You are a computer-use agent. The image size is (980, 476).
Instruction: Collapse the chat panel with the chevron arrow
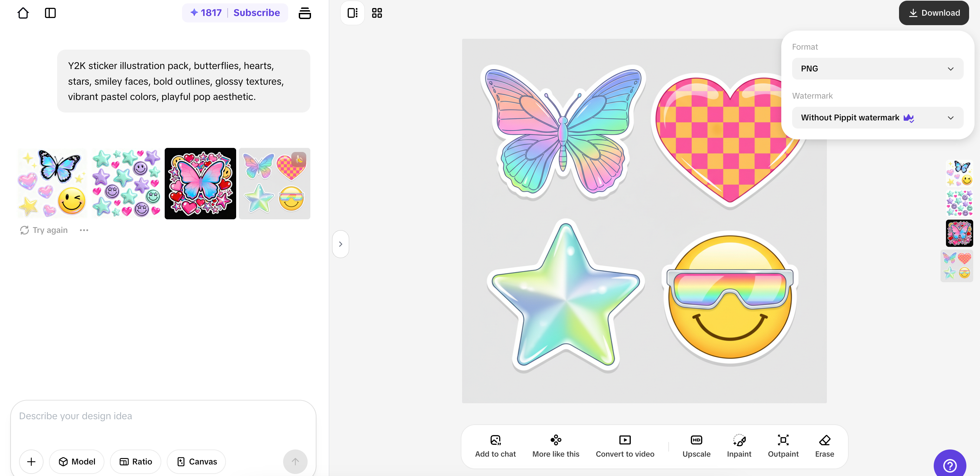coord(341,244)
